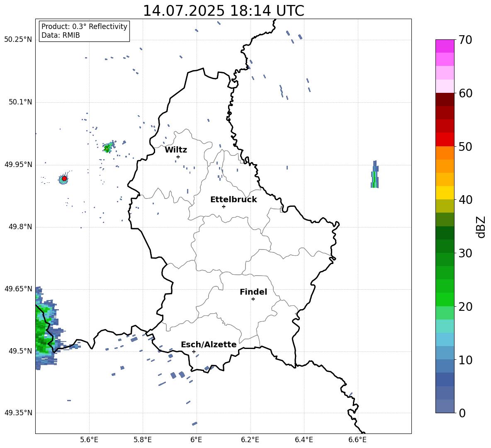
Task: Click the 50 value on colorbar
Action: pos(465,146)
